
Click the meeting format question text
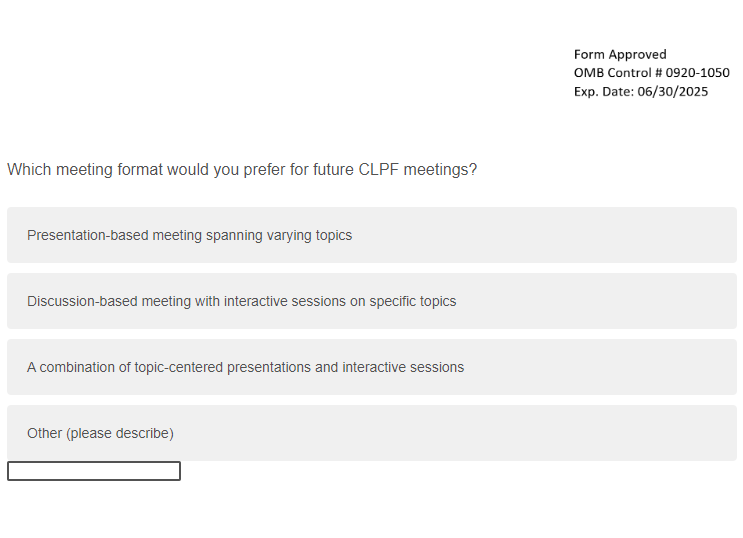click(x=242, y=170)
